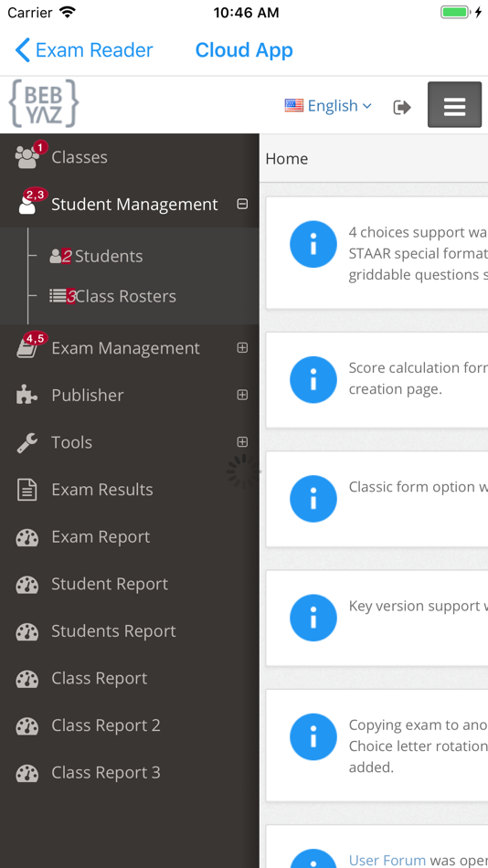Click the 'Score calculation' announcement text
The height and width of the screenshot is (868, 488).
tap(419, 378)
